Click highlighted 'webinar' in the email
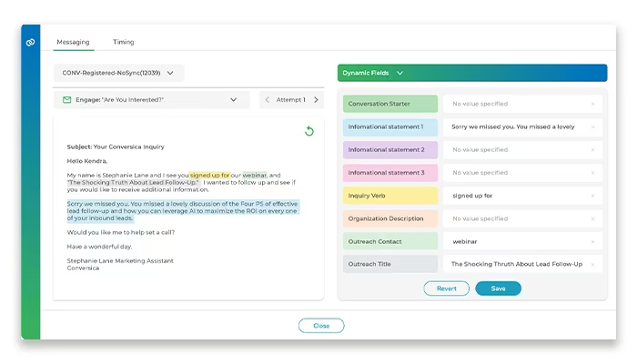The height and width of the screenshot is (364, 637). [x=254, y=175]
